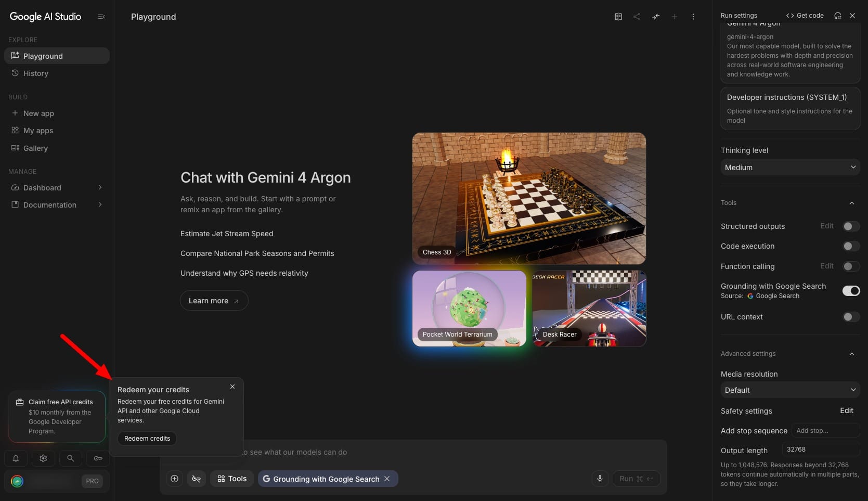The height and width of the screenshot is (501, 868).
Task: Collapse Advanced settings section chevron
Action: click(x=852, y=354)
